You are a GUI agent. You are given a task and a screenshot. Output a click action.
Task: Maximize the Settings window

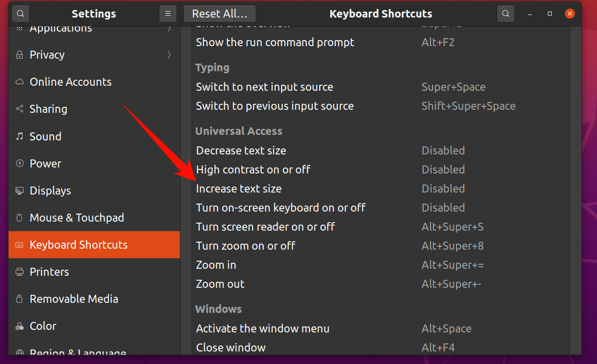coord(549,14)
